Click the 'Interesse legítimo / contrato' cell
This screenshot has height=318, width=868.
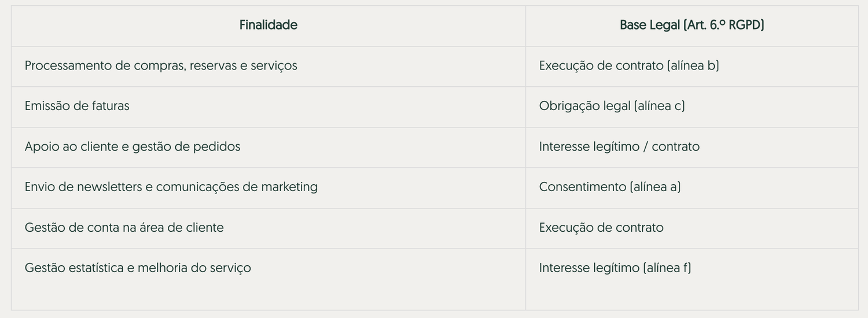tap(619, 147)
